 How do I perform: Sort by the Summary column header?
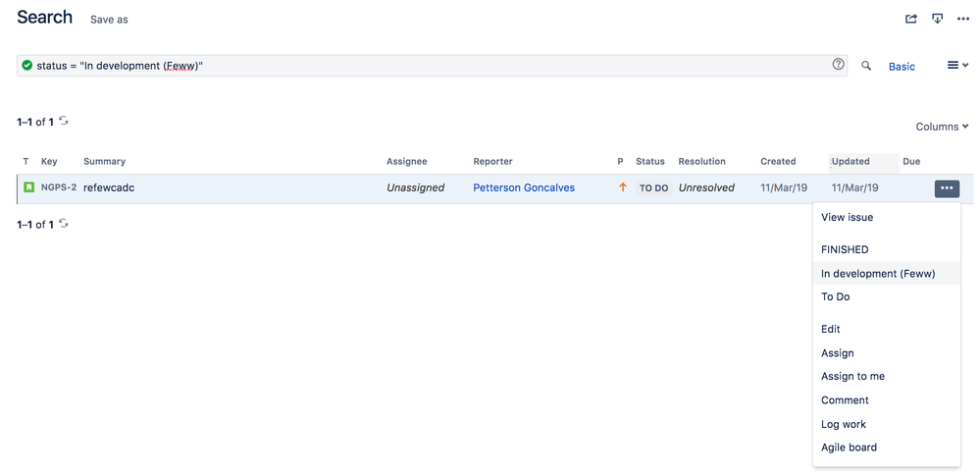(x=104, y=161)
